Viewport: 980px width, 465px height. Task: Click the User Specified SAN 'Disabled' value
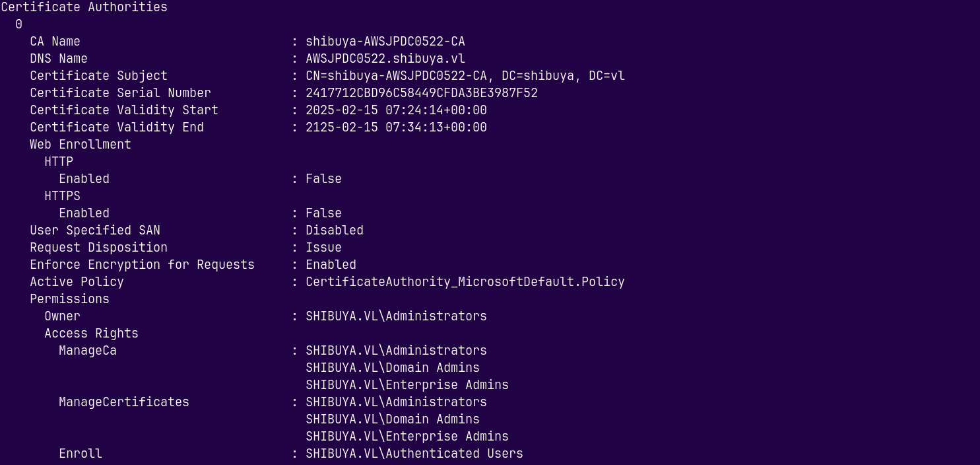(x=334, y=231)
